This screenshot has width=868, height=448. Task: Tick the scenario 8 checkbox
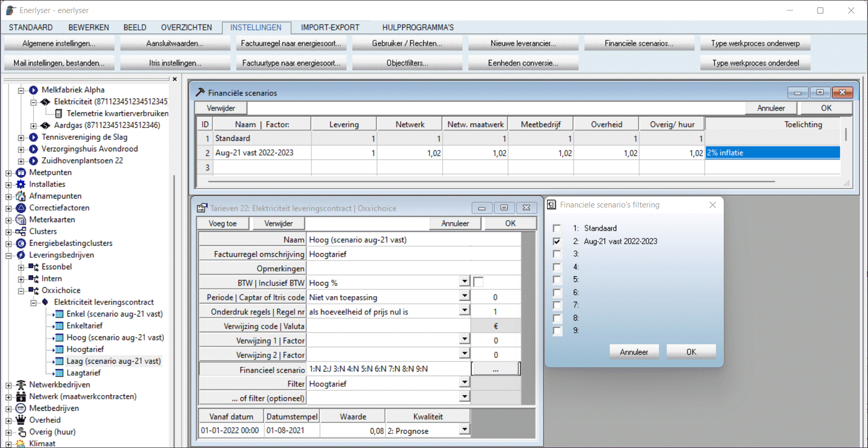(x=557, y=319)
